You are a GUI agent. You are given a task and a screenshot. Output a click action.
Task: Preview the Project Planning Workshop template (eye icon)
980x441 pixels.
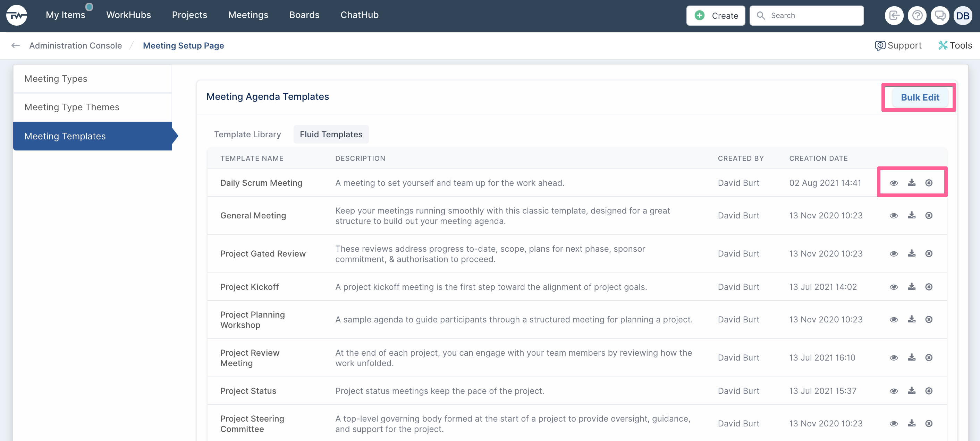[894, 320]
